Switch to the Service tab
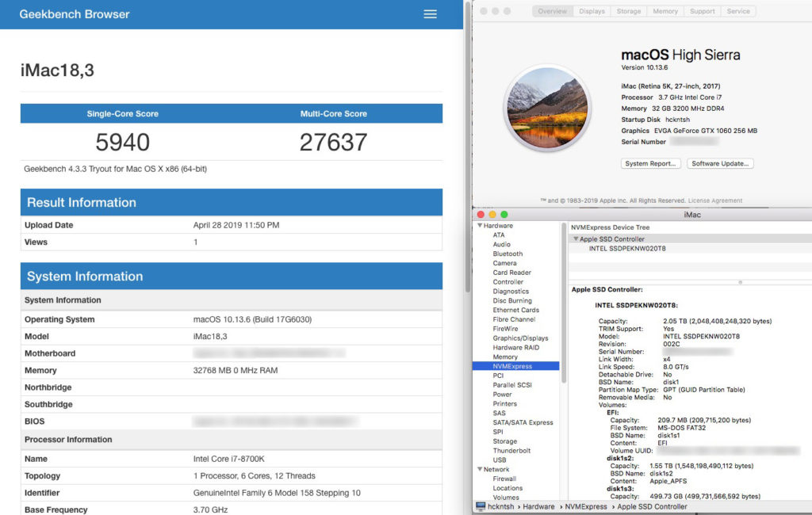The width and height of the screenshot is (812, 515). click(x=738, y=11)
